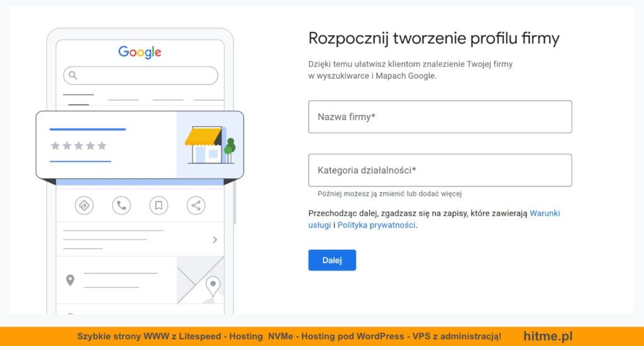Click the magnifier icon in the illustrated search bar
This screenshot has height=346, width=644.
pos(73,75)
